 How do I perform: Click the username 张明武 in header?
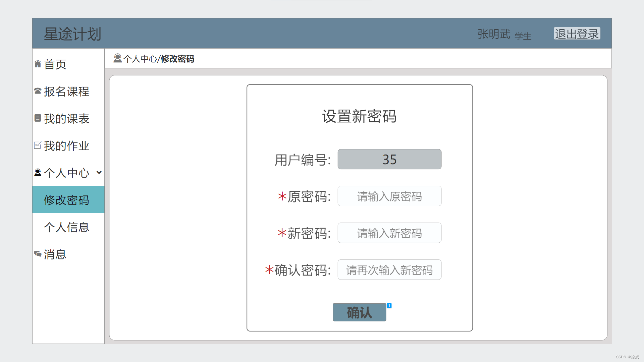click(x=494, y=34)
